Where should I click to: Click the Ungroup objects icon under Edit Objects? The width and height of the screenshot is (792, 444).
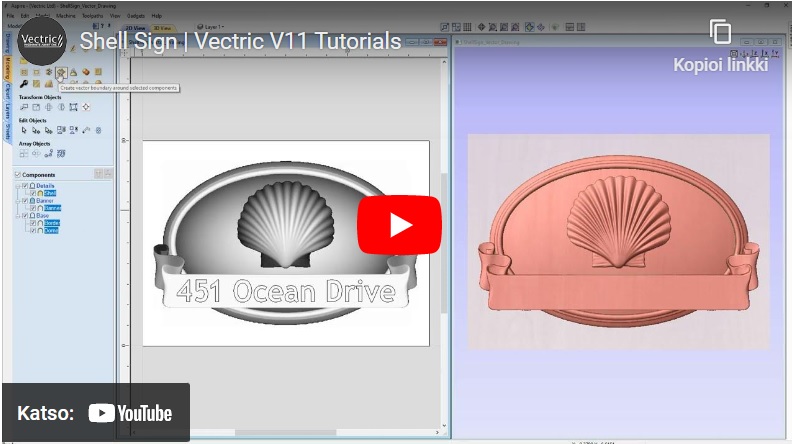(x=74, y=130)
